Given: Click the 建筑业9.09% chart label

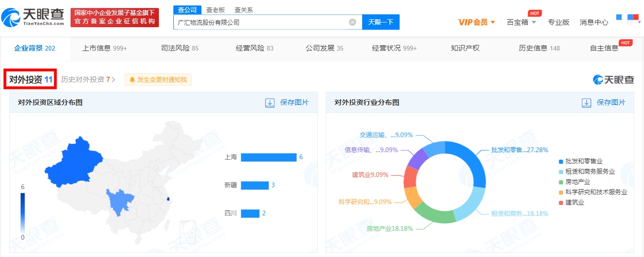Looking at the screenshot, I should 370,175.
